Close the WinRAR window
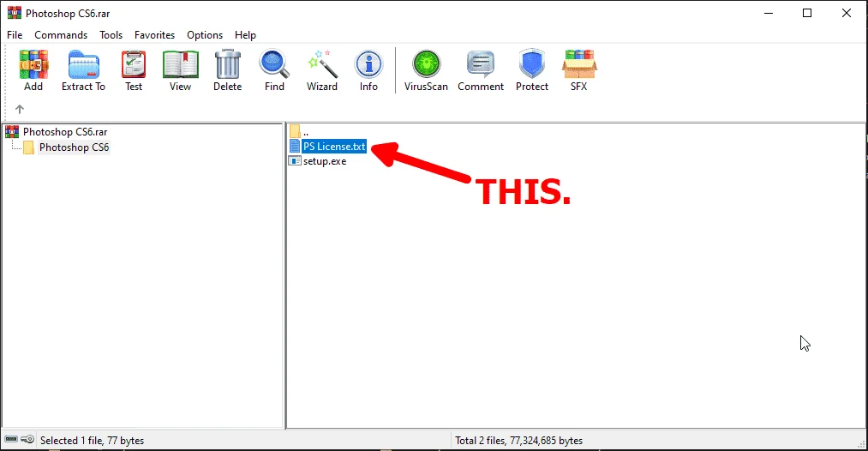This screenshot has width=868, height=451. [847, 14]
